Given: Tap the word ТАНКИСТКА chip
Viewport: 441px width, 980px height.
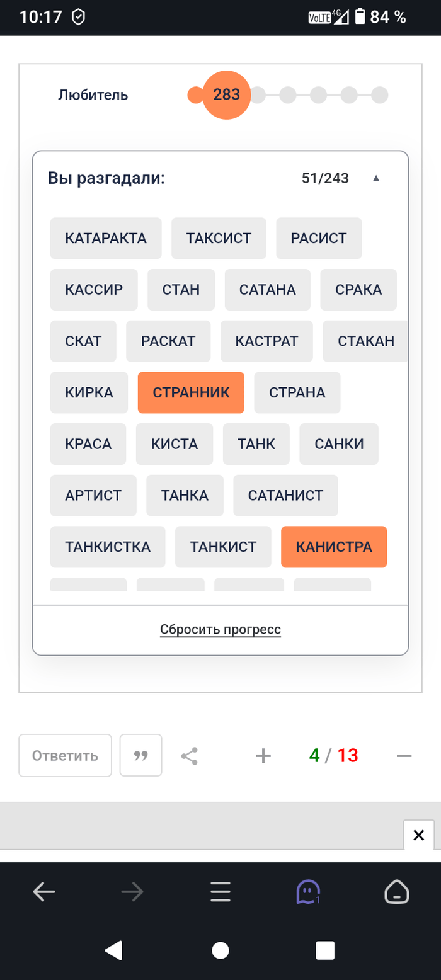Looking at the screenshot, I should (x=108, y=547).
